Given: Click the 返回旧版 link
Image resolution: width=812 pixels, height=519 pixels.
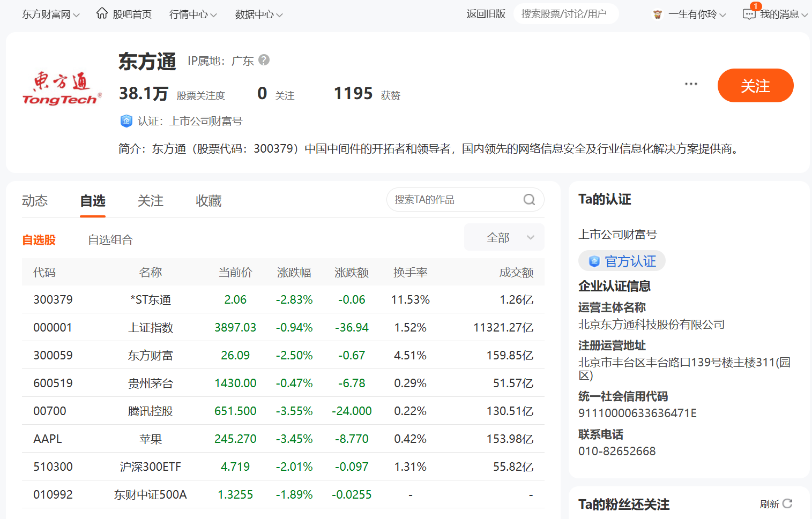Looking at the screenshot, I should coord(486,14).
